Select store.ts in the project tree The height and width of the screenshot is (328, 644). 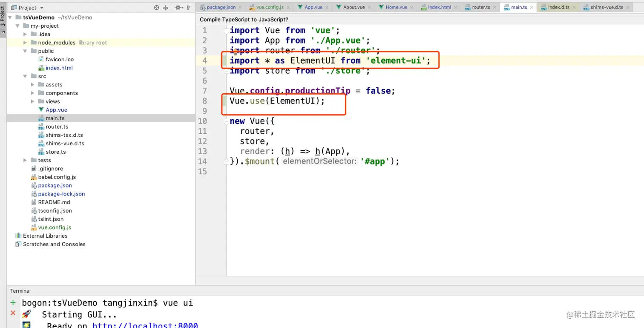(56, 152)
